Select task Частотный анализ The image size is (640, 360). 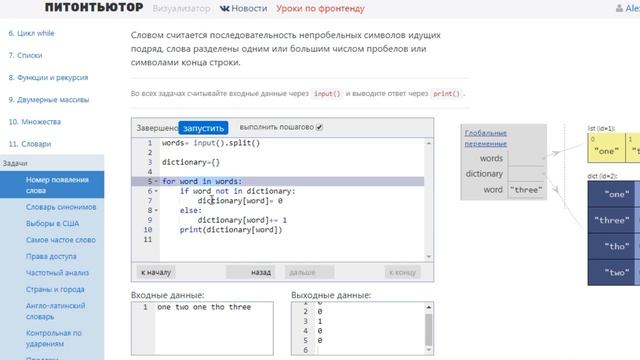(57, 273)
